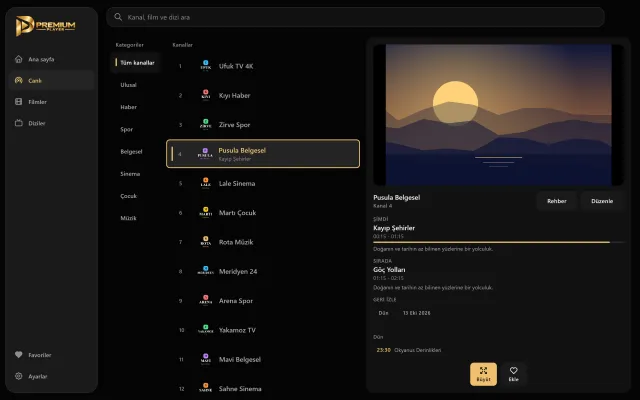Select the Lale Sinema channel name
Viewport: 640px width, 400px height.
(237, 183)
